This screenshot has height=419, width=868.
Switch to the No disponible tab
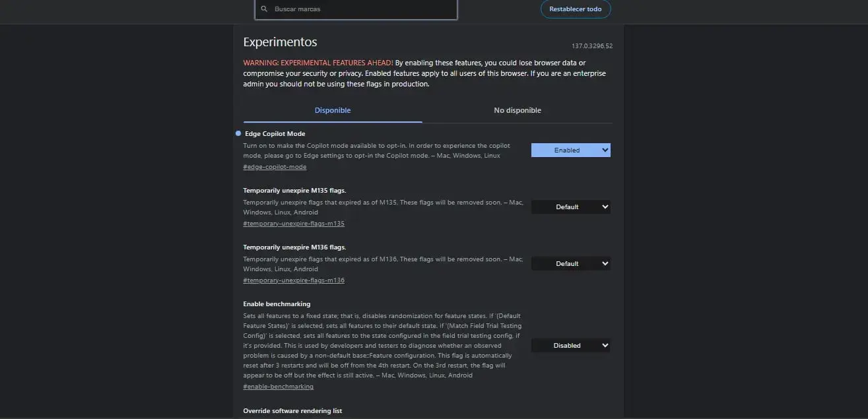(517, 110)
